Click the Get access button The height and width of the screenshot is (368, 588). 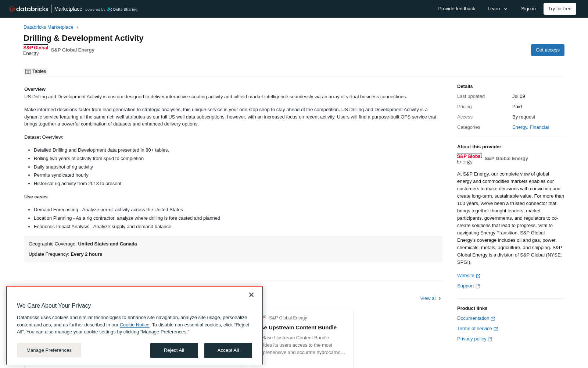click(x=548, y=50)
